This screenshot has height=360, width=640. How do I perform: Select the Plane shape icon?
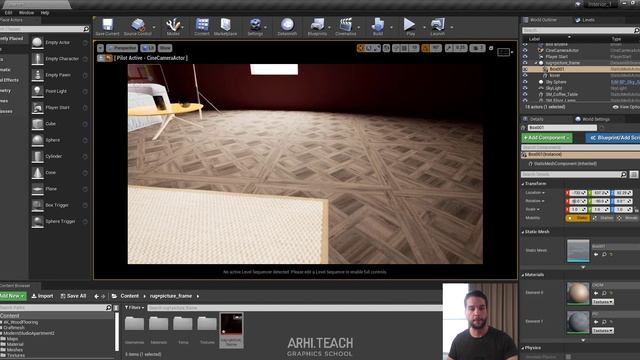point(38,189)
